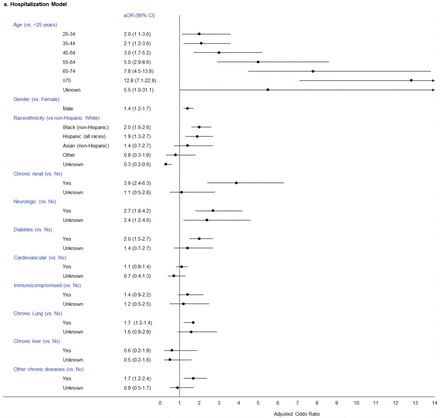Select the ≥75 age group marker

(x=411, y=80)
